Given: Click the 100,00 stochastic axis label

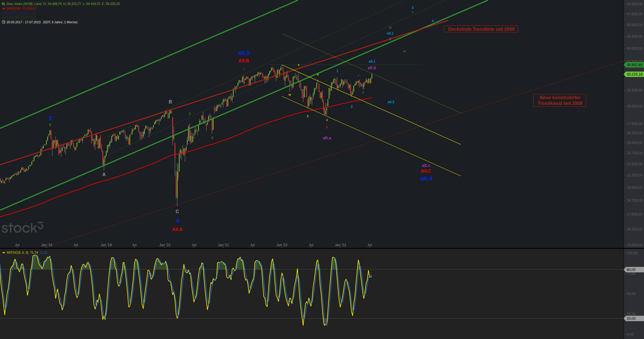Looking at the screenshot, I should coord(632,253).
